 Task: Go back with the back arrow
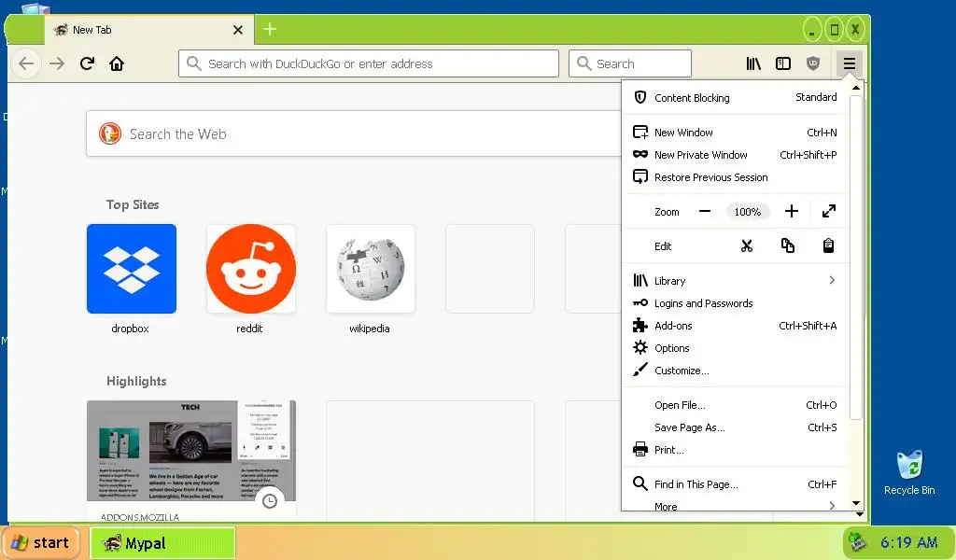pos(25,63)
